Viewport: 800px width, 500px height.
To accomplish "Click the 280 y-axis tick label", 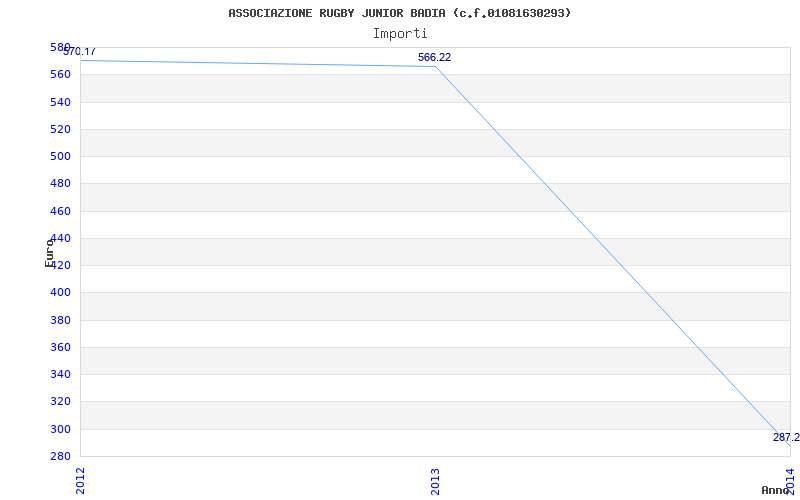I will coord(60,456).
